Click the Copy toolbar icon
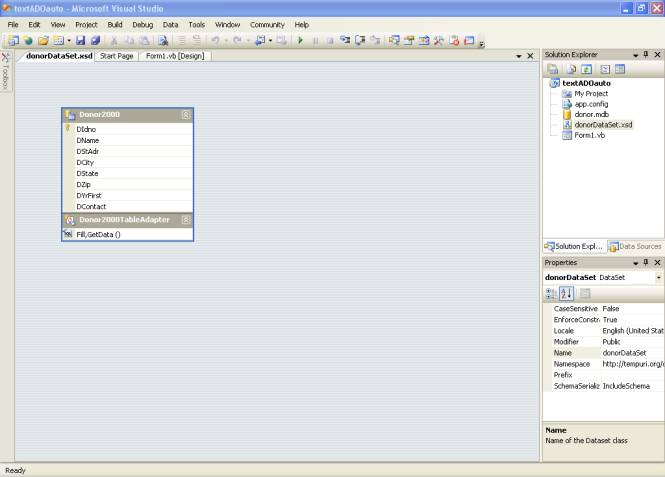This screenshot has width=665, height=477. pos(129,41)
